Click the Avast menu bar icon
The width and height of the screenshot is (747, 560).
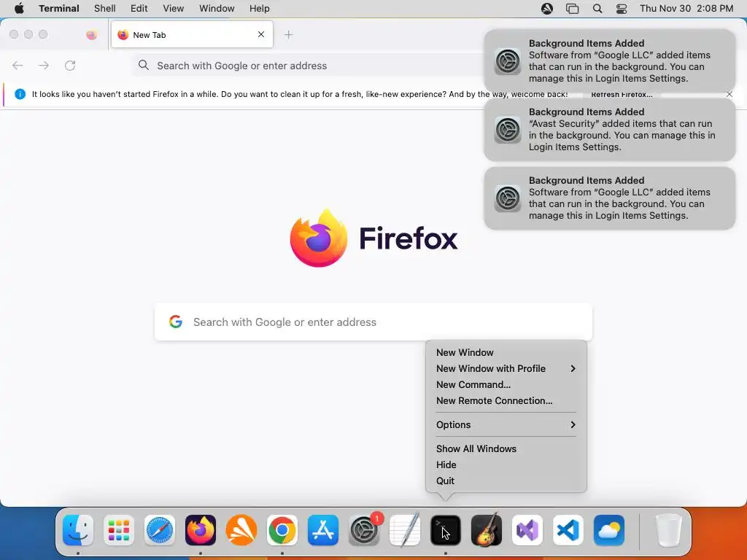pyautogui.click(x=547, y=8)
